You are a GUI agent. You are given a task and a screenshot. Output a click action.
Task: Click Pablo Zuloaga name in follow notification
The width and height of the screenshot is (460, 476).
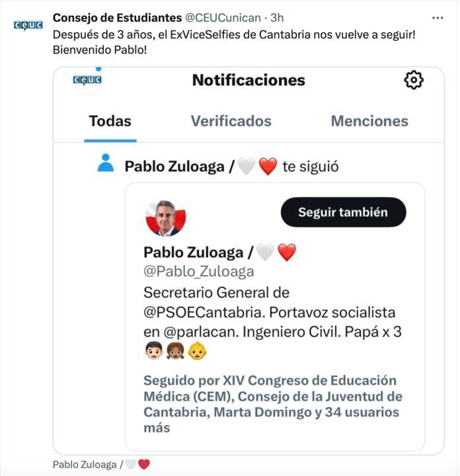click(174, 167)
